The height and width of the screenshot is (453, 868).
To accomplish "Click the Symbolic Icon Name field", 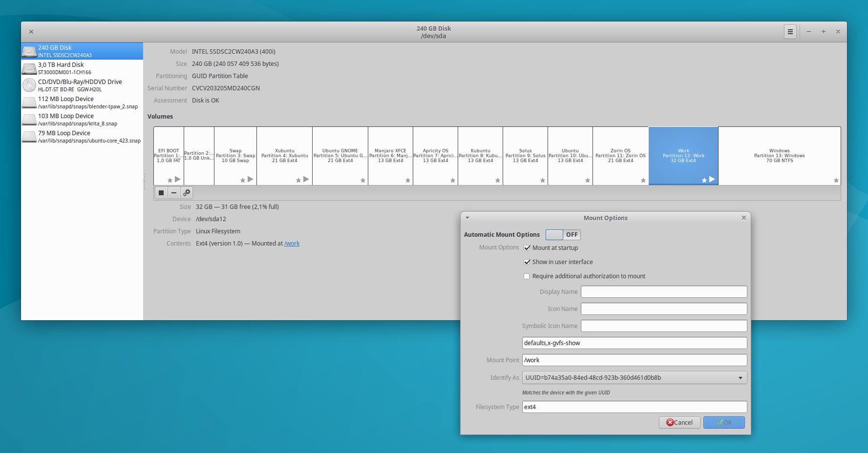I will [664, 326].
